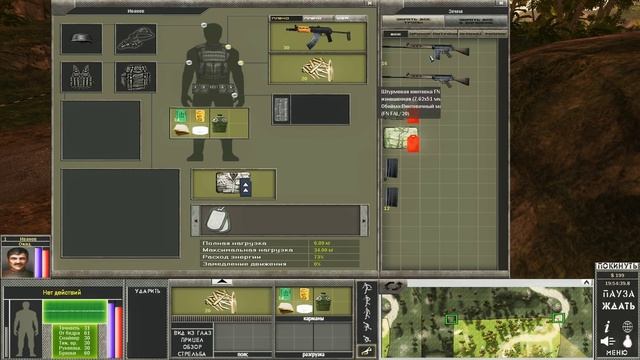Select the topmost running stance icon

[367, 287]
